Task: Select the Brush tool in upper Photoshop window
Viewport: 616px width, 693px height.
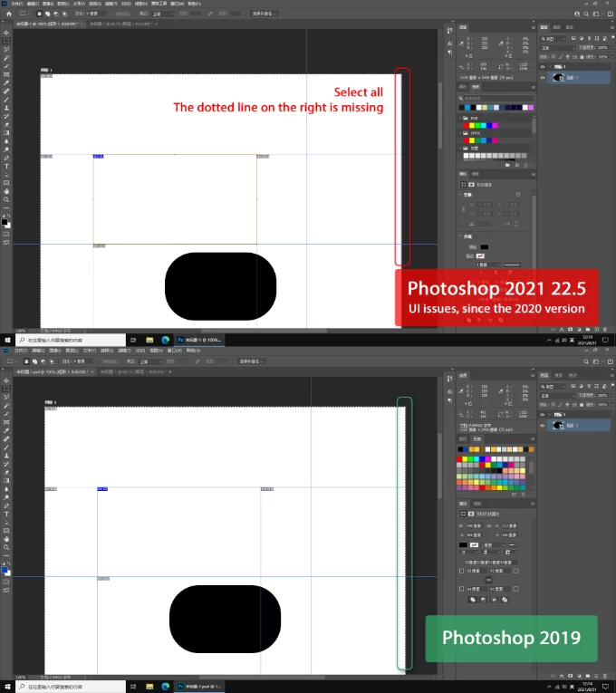Action: (x=6, y=100)
